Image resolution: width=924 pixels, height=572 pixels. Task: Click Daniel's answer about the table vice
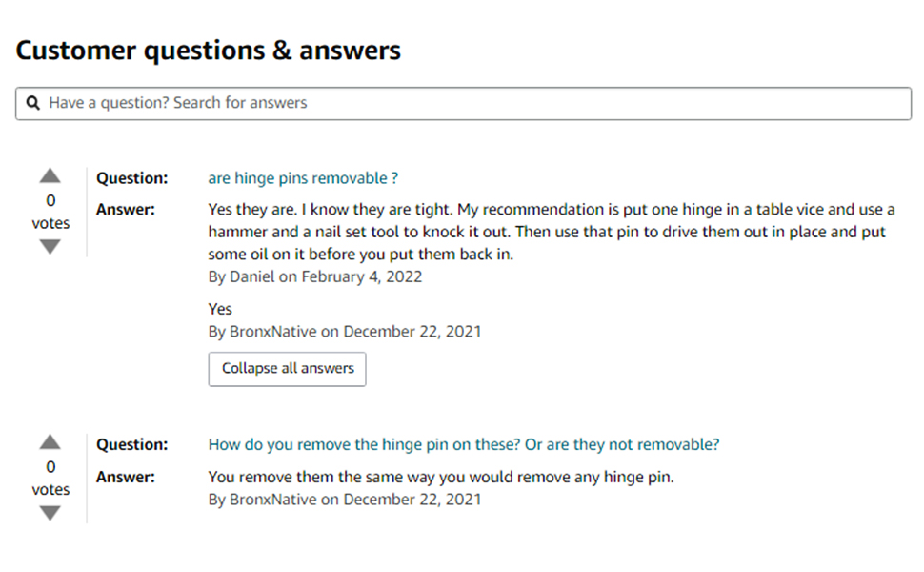pyautogui.click(x=551, y=232)
